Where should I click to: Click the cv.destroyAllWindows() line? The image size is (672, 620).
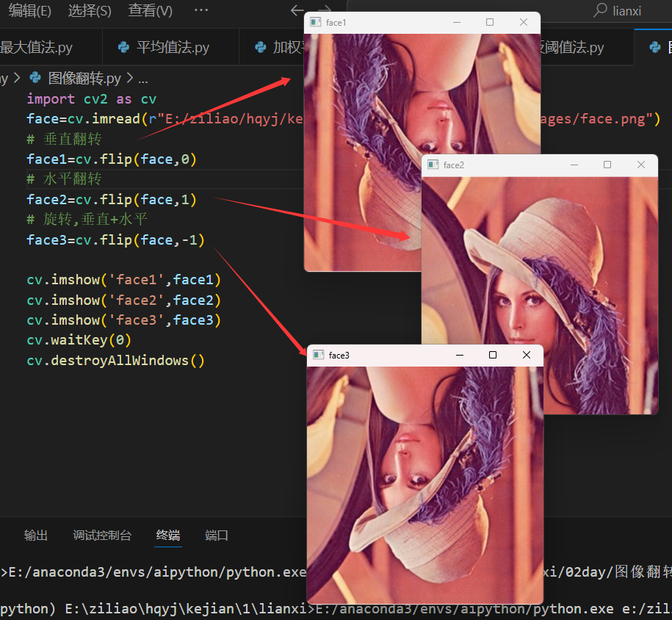pyautogui.click(x=115, y=360)
